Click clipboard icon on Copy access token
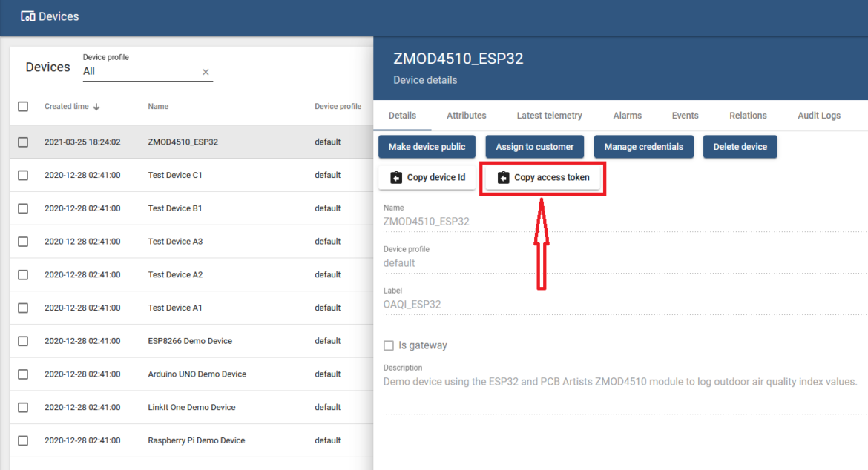Screen dimensions: 868x470 pos(504,178)
